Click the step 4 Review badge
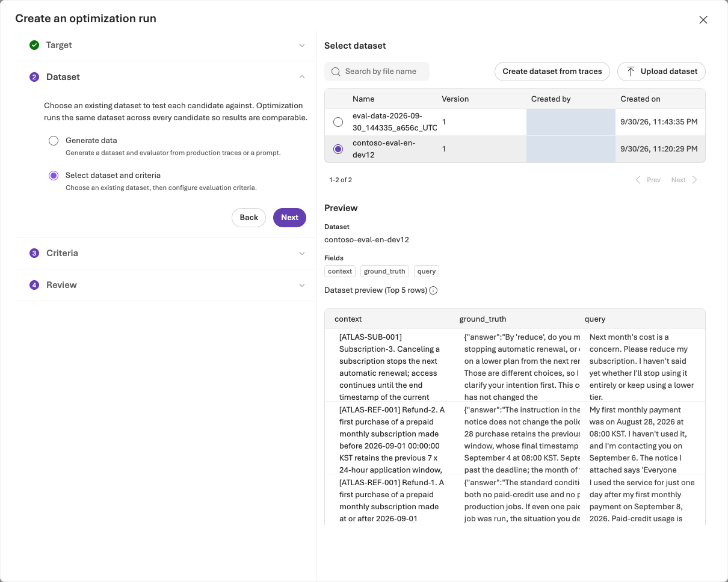 [x=34, y=285]
